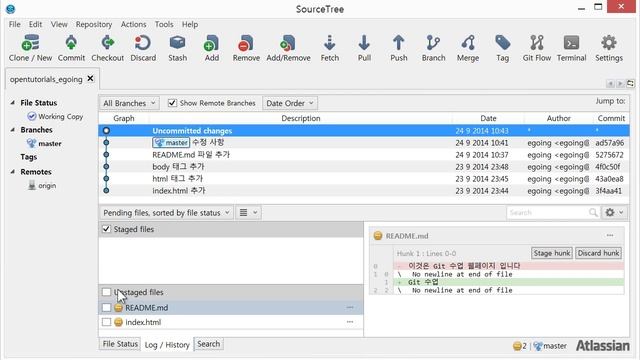This screenshot has height=360, width=640.
Task: Switch to the Log / History tab
Action: pos(167,345)
